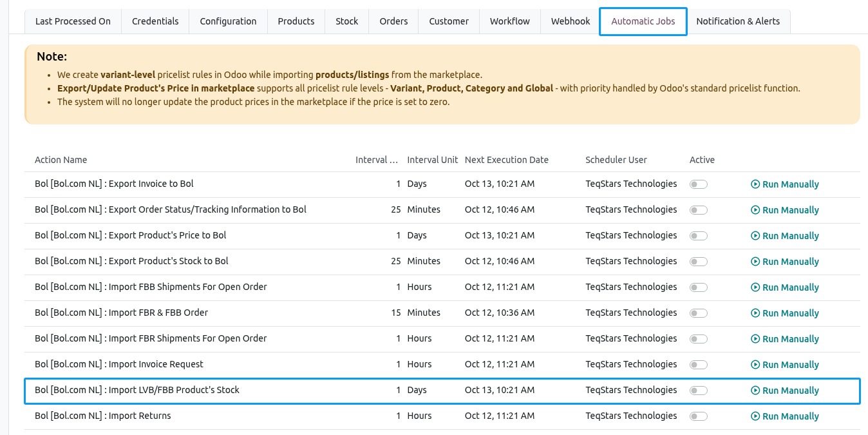
Task: Click the truncated Interval number column header
Action: [x=377, y=160]
